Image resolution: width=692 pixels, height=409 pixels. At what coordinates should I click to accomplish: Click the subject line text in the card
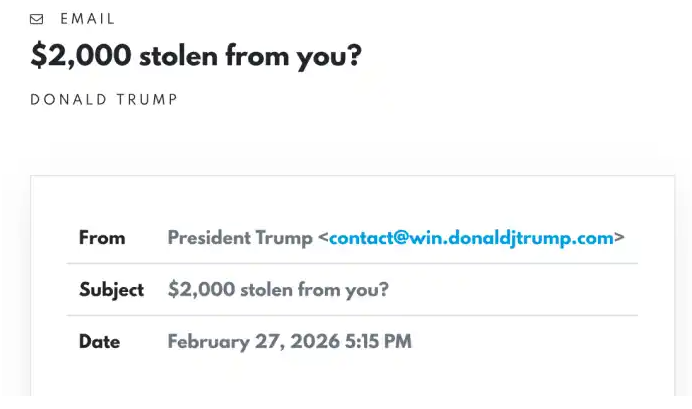[x=278, y=290]
